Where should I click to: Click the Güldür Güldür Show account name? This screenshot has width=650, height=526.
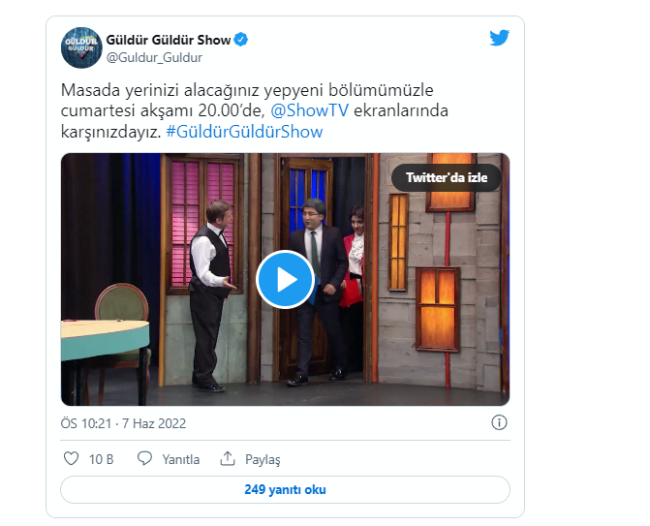[168, 40]
